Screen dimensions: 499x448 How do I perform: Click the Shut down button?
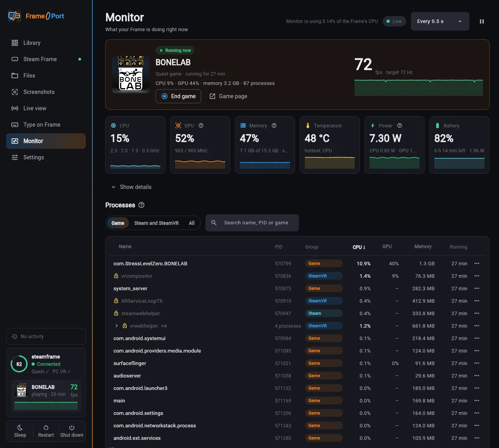coord(72,431)
